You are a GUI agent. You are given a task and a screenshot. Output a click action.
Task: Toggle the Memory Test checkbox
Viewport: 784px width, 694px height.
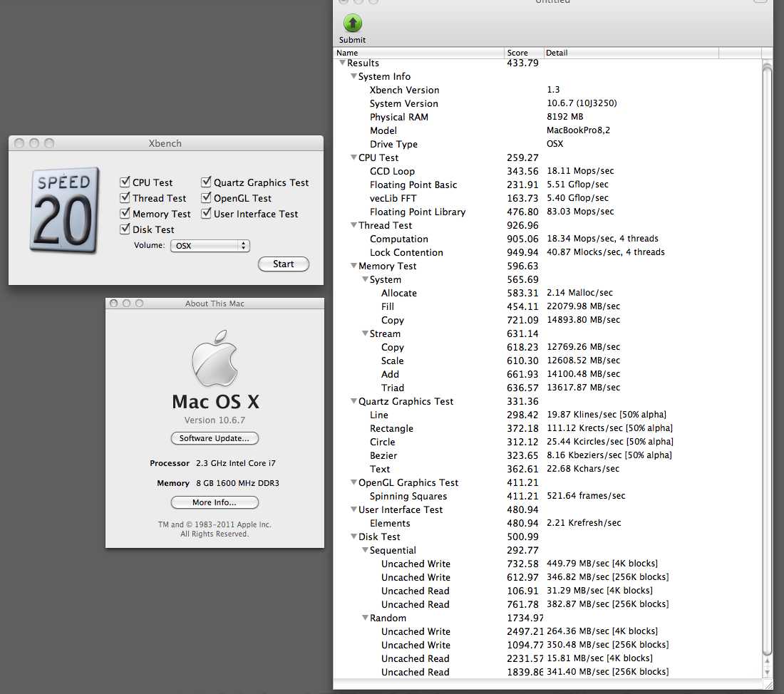(125, 214)
